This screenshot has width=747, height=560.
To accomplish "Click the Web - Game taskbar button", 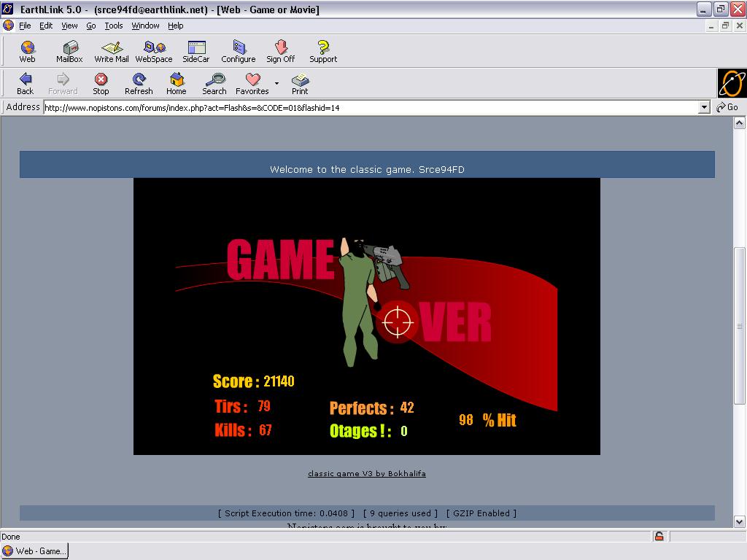I will click(x=35, y=551).
